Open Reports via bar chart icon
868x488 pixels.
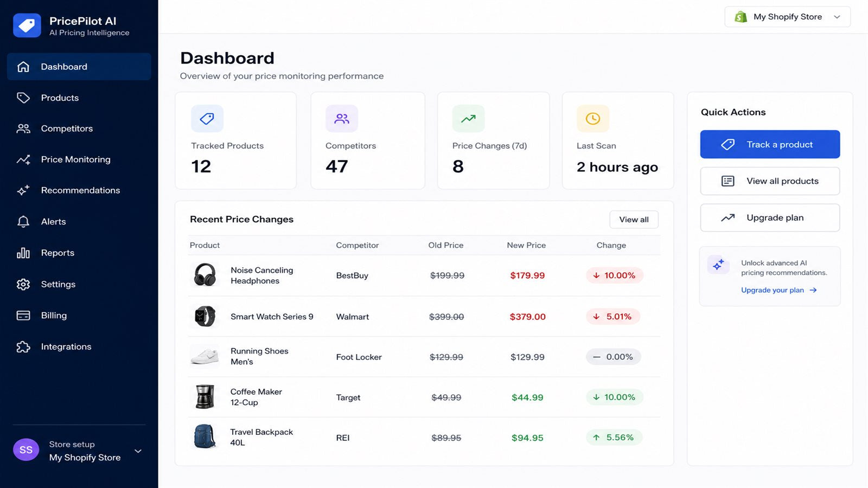pos(23,253)
